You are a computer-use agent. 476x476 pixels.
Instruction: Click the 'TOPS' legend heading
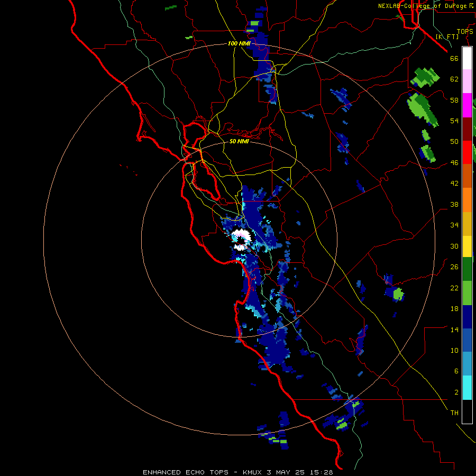pyautogui.click(x=465, y=31)
